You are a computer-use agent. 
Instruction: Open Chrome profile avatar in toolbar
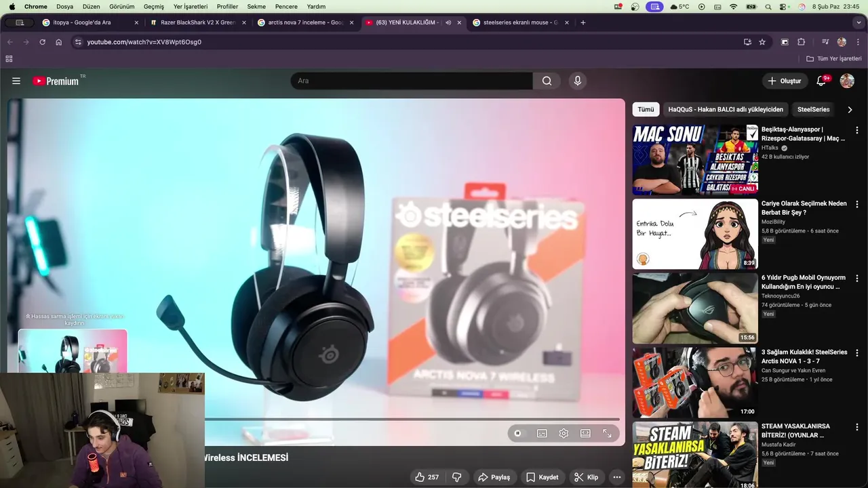click(x=842, y=42)
